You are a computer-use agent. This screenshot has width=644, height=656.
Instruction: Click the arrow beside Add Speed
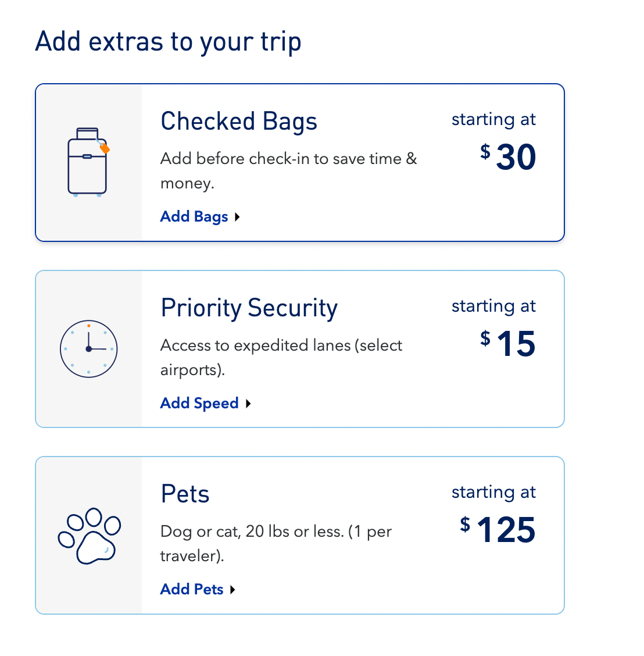(248, 404)
